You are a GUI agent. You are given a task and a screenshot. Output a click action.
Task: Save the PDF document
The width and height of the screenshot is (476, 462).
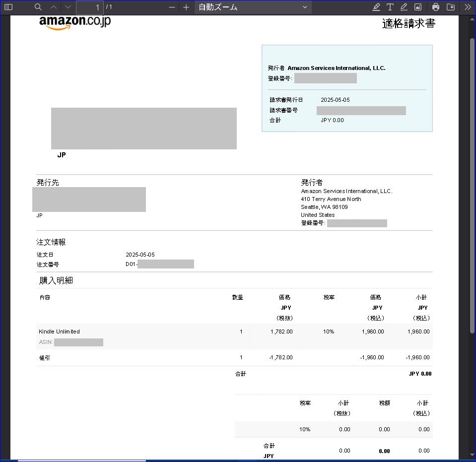coord(451,7)
